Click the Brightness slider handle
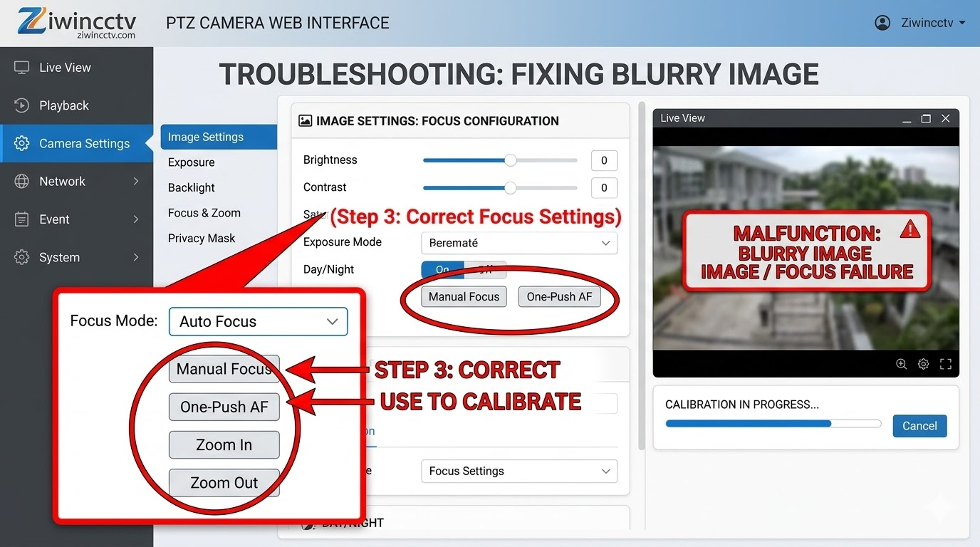Screen dimensions: 980x547 pyautogui.click(x=510, y=160)
